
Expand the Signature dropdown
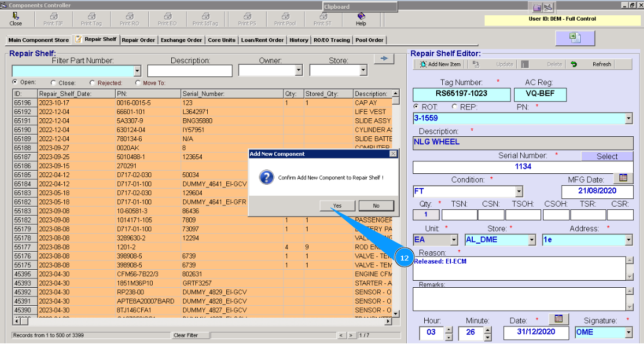(629, 332)
